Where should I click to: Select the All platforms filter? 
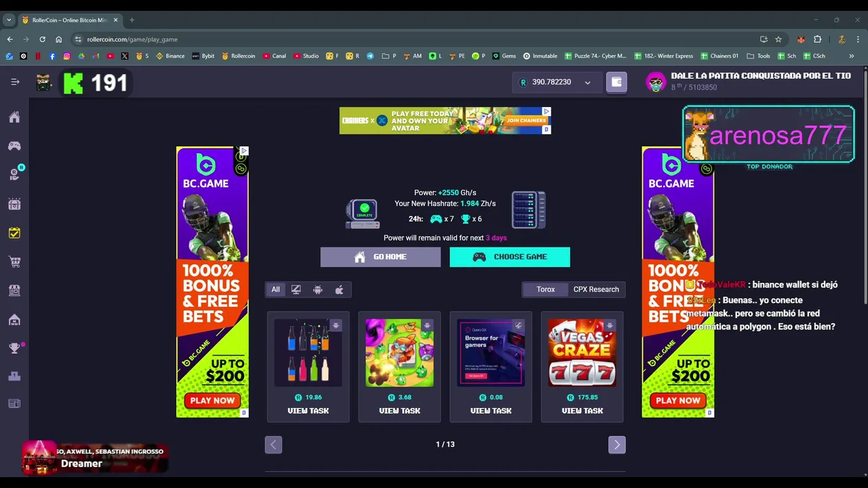275,289
